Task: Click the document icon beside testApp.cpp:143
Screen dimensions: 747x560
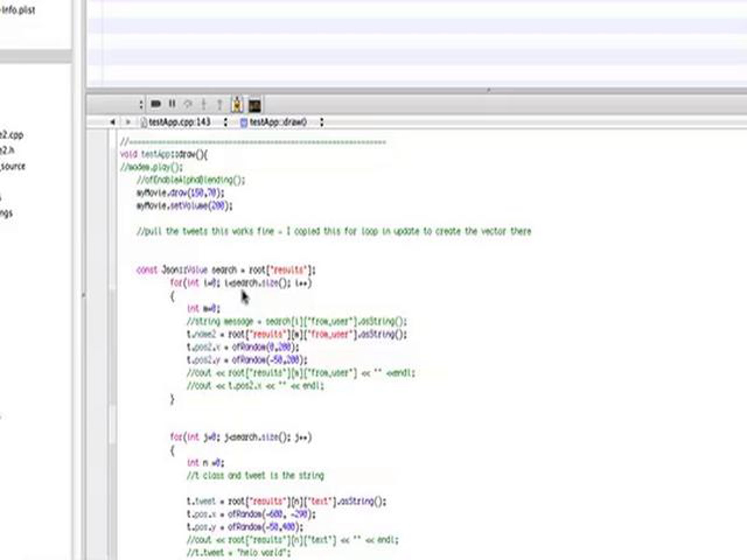Action: [143, 122]
